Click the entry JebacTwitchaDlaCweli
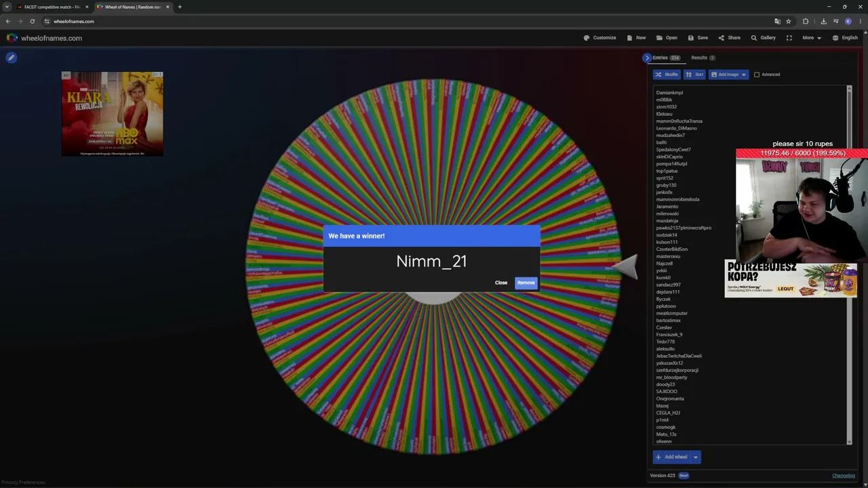This screenshot has height=488, width=868. [679, 356]
